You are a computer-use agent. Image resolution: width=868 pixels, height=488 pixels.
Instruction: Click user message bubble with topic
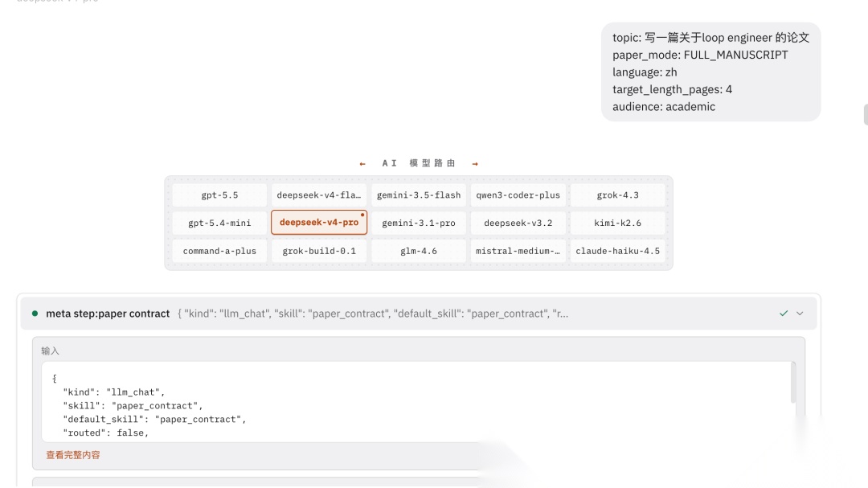click(710, 72)
